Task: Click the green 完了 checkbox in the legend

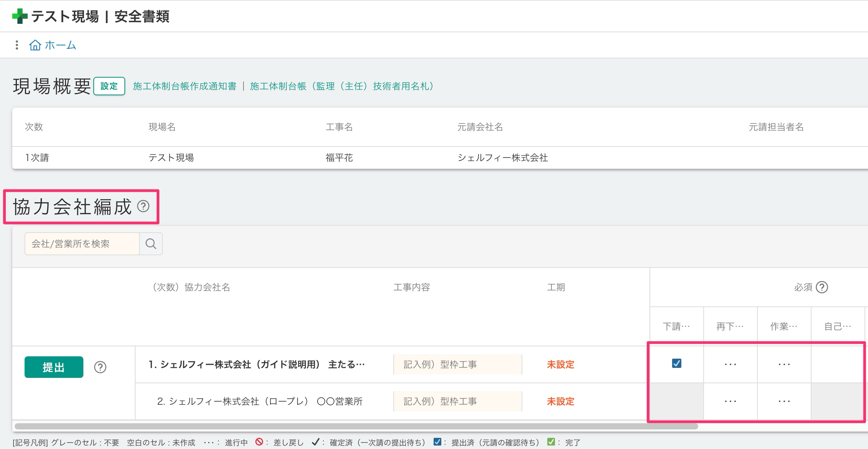Action: click(x=550, y=442)
